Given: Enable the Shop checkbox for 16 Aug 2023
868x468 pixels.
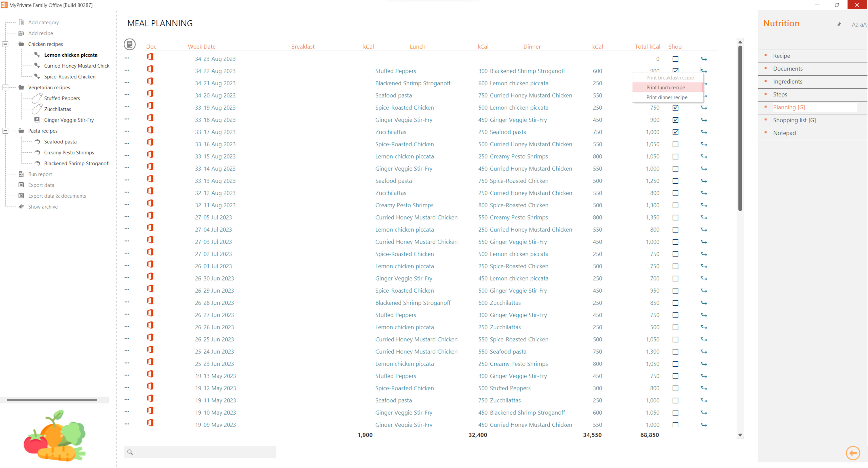Looking at the screenshot, I should pyautogui.click(x=676, y=144).
